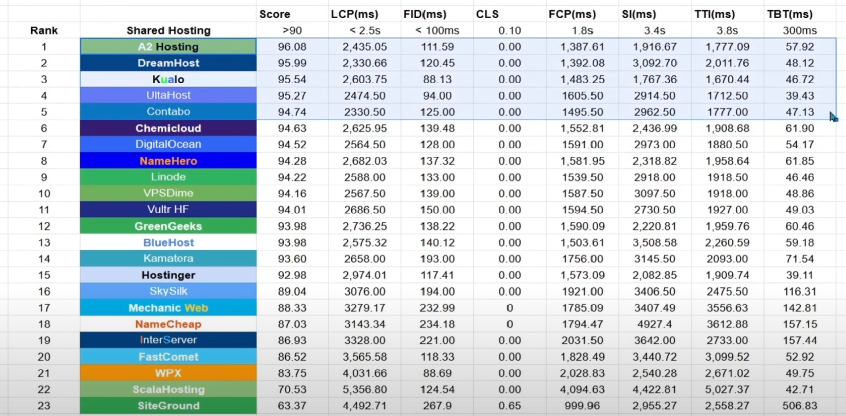Select FCP value 1539.50 for Linode
This screenshot has width=846, height=416.
(582, 177)
